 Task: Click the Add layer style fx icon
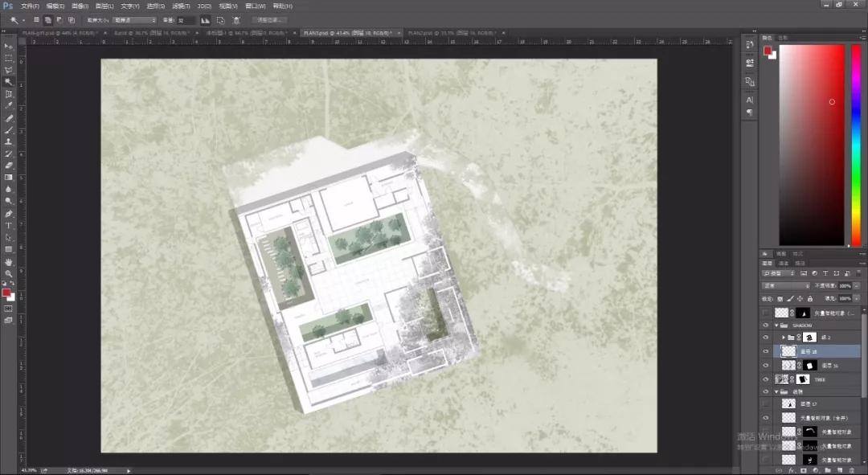[x=792, y=470]
